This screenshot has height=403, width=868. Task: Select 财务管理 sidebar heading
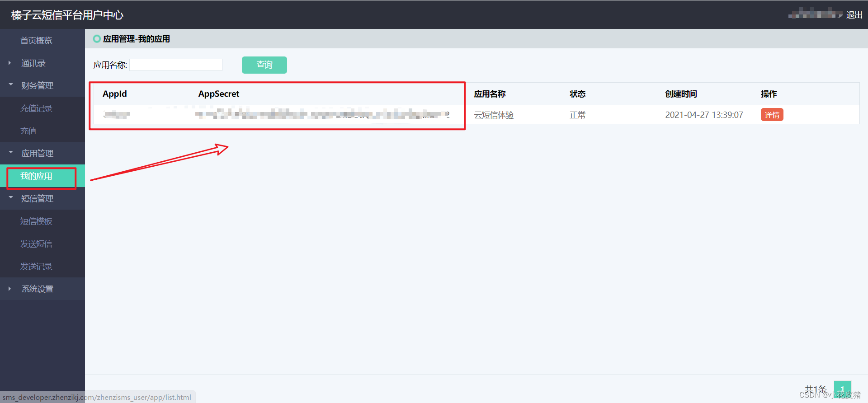pyautogui.click(x=37, y=86)
